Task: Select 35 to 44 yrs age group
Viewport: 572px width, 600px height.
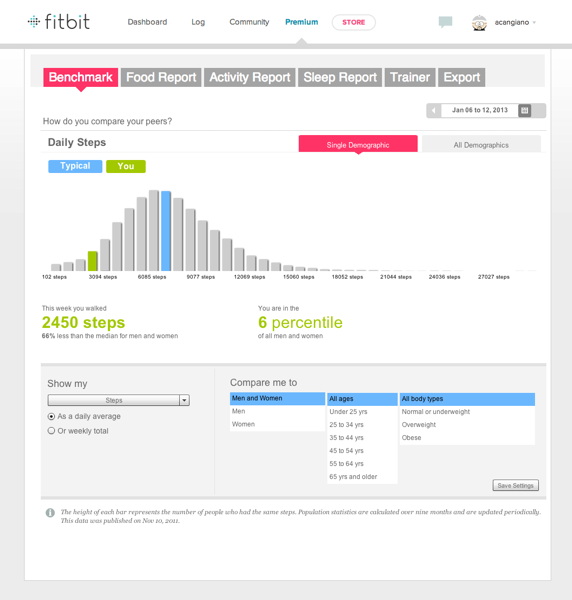Action: click(x=362, y=438)
